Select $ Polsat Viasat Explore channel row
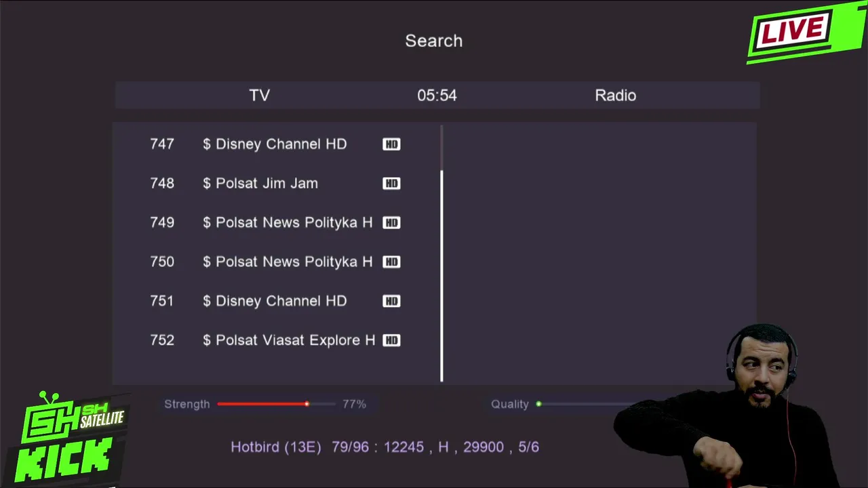Image resolution: width=868 pixels, height=488 pixels. tap(276, 341)
